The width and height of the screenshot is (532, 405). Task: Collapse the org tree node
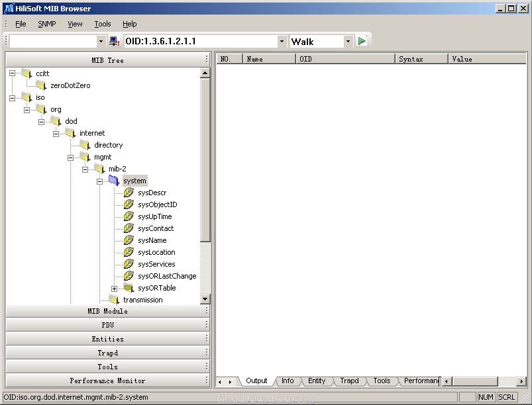tap(27, 110)
